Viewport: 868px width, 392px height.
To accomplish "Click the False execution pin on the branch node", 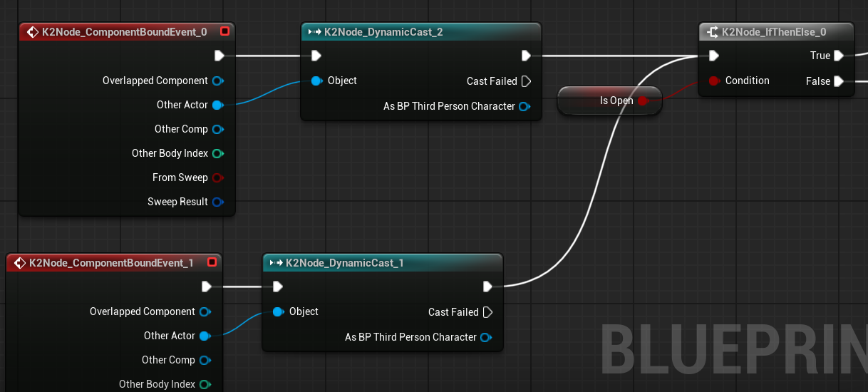I will 839,81.
